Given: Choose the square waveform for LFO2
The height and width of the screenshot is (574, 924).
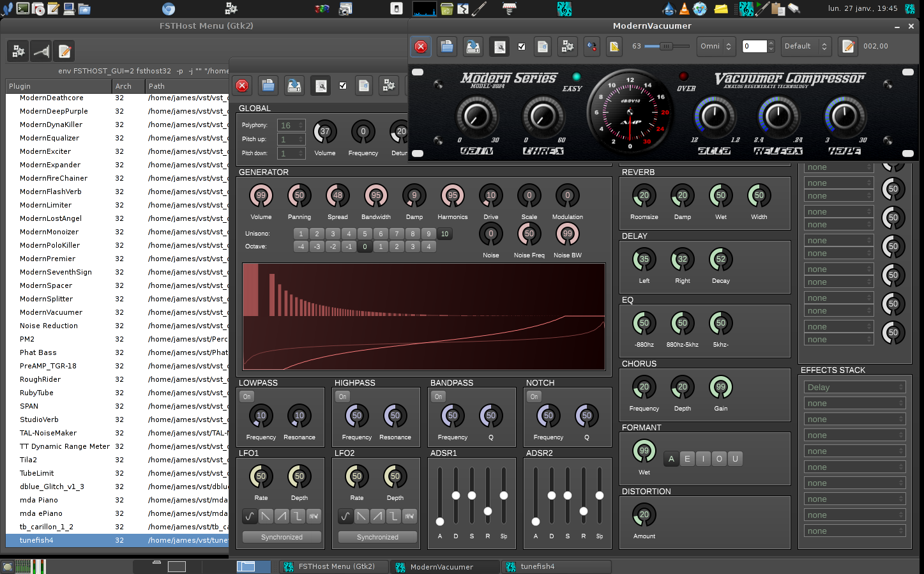Looking at the screenshot, I should (x=393, y=516).
